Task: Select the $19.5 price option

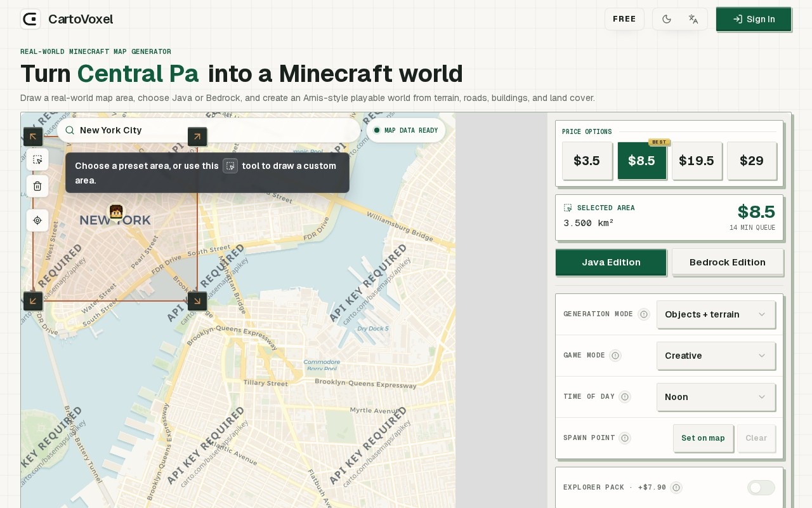Action: (x=697, y=161)
